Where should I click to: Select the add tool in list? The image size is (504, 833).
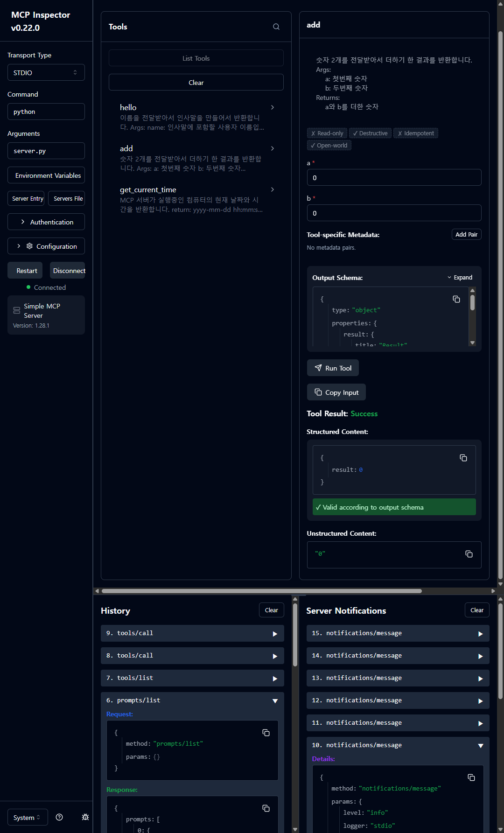(196, 158)
